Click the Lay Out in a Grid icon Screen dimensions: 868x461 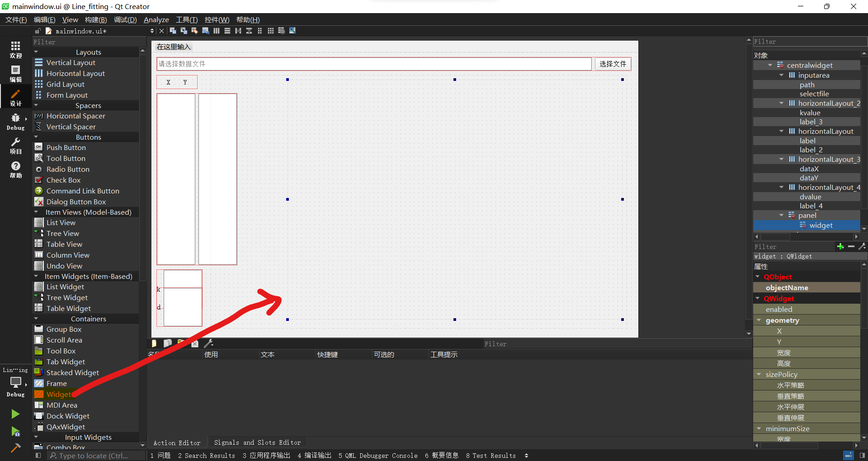[x=271, y=31]
